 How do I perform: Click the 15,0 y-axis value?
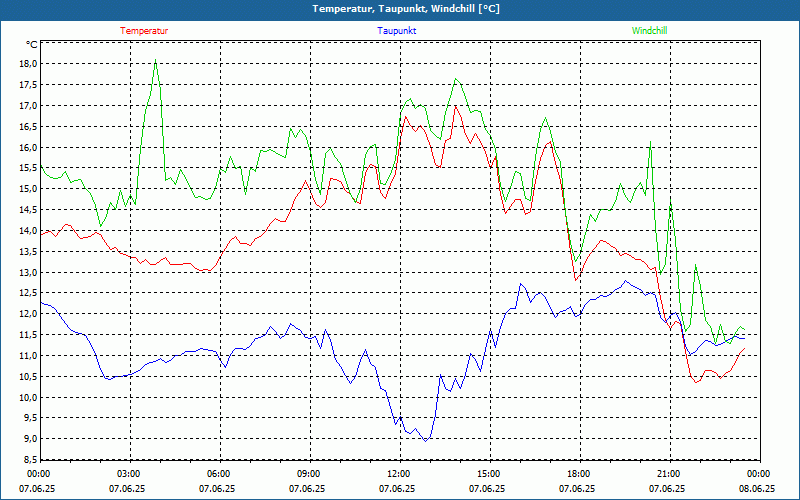pyautogui.click(x=29, y=189)
